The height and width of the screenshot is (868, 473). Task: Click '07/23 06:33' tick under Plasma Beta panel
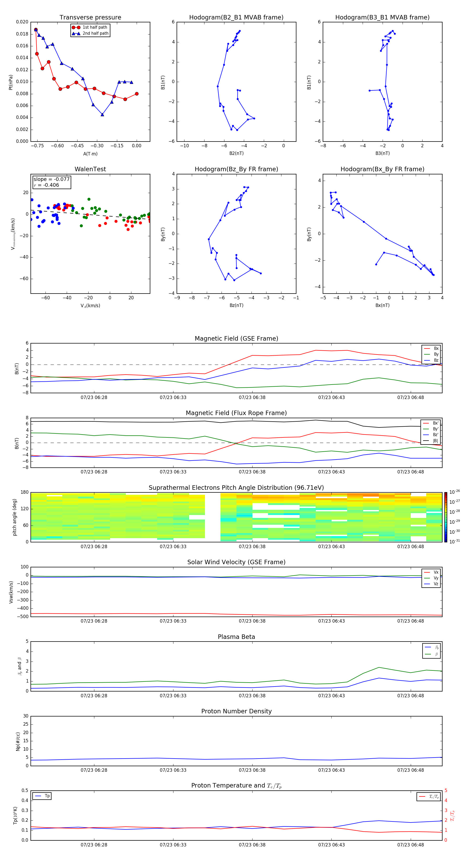pos(173,695)
